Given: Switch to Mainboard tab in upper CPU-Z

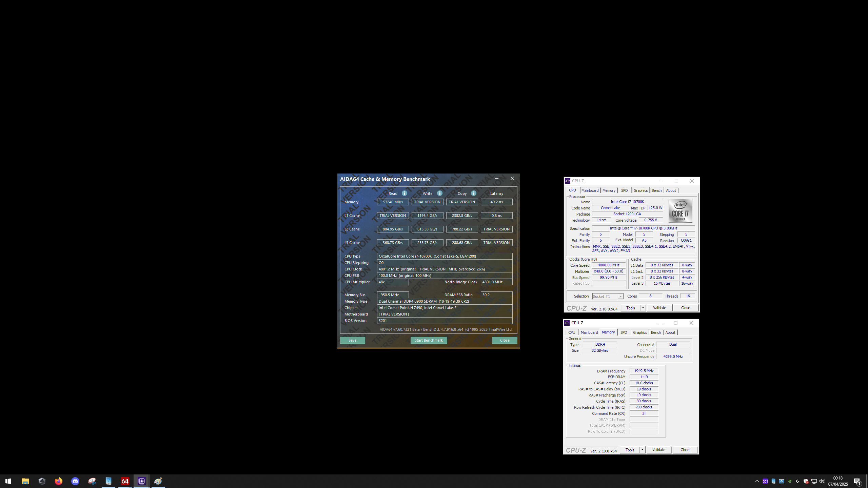Looking at the screenshot, I should 590,190.
